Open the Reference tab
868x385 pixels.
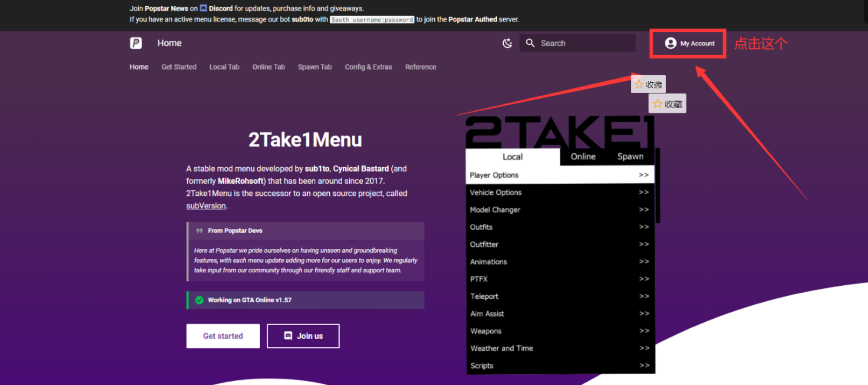pyautogui.click(x=421, y=67)
